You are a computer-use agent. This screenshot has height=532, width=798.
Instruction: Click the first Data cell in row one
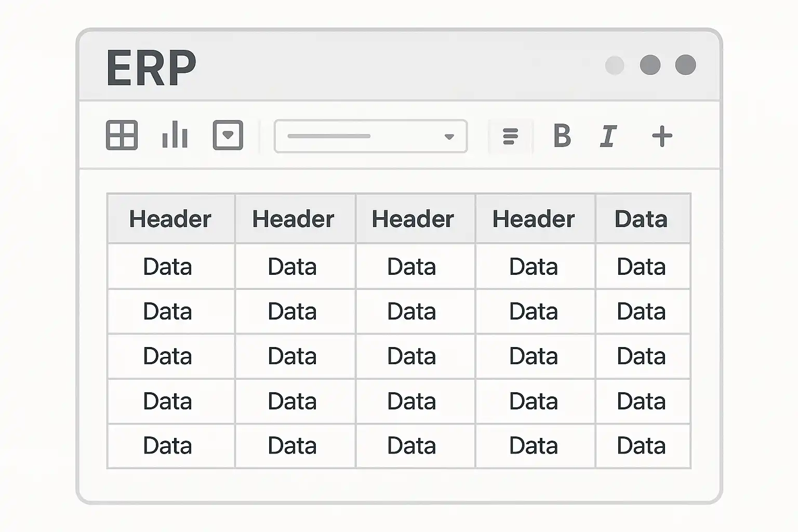pyautogui.click(x=168, y=267)
